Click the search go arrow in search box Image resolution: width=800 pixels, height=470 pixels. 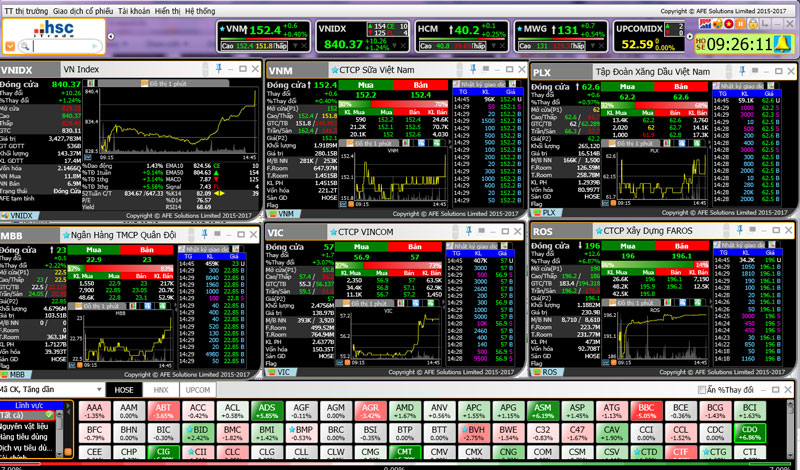[95, 46]
